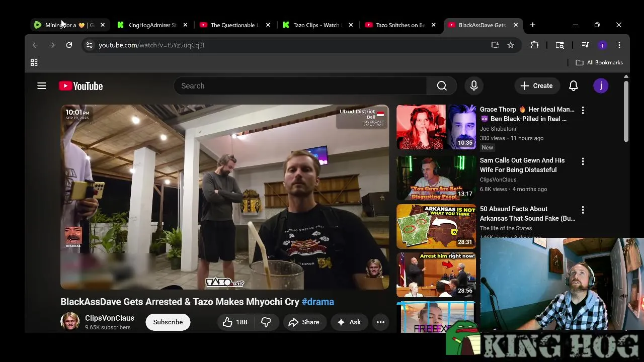
Task: Open the Arrest him right now thumbnail
Action: point(436,275)
